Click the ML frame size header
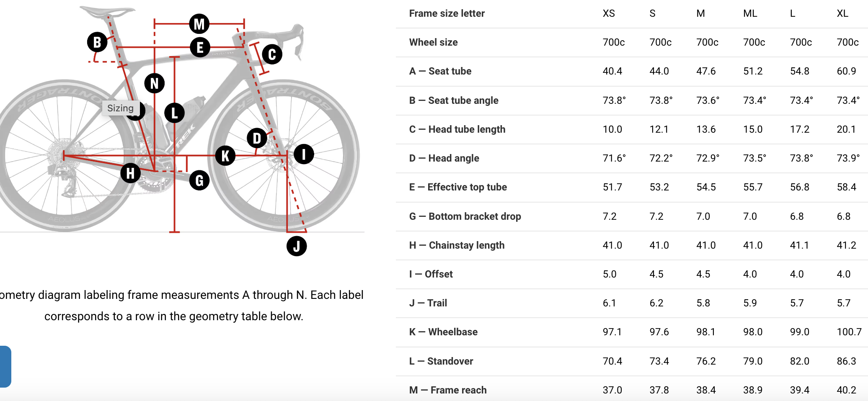 750,13
